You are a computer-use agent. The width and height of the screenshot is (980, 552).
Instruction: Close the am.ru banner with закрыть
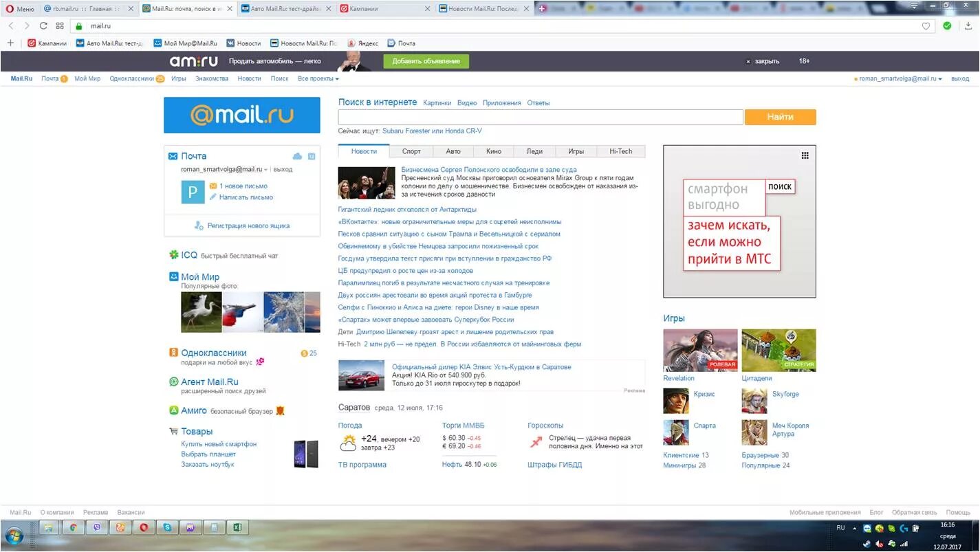[x=763, y=61]
